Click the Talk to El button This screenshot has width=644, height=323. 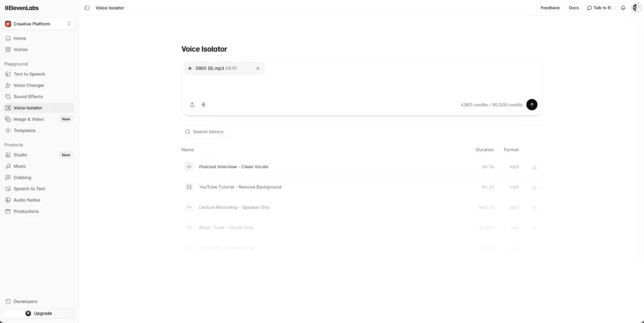tap(599, 8)
